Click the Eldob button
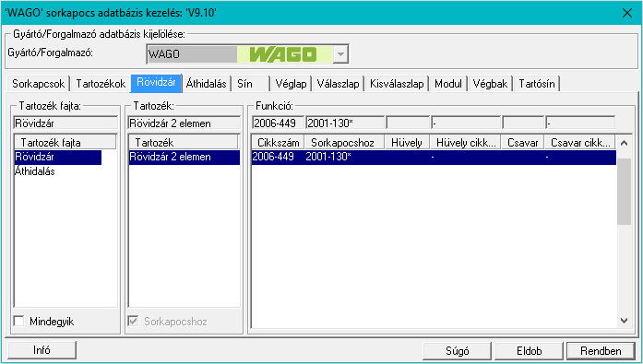 pos(529,350)
